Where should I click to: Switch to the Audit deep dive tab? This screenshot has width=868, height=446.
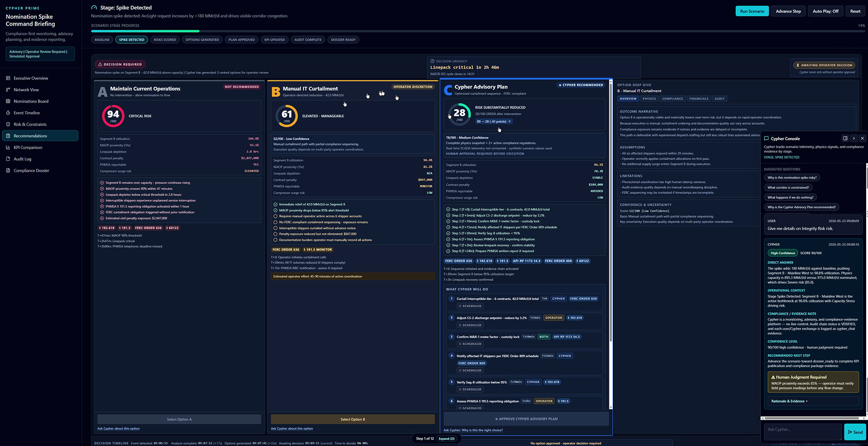pos(719,99)
